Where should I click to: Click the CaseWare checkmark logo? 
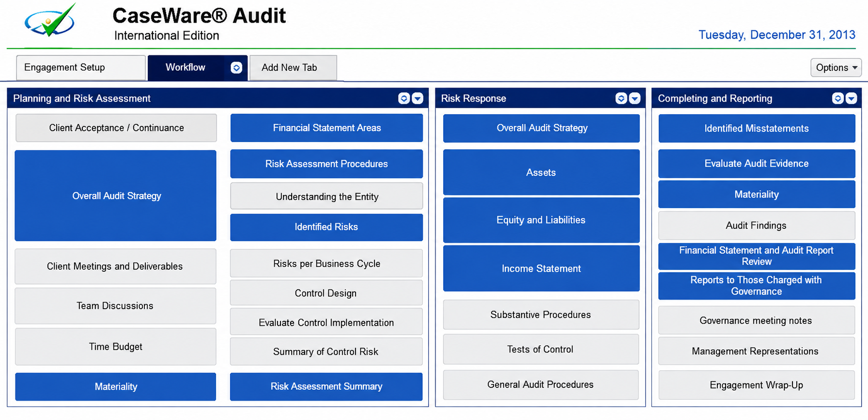pyautogui.click(x=51, y=20)
